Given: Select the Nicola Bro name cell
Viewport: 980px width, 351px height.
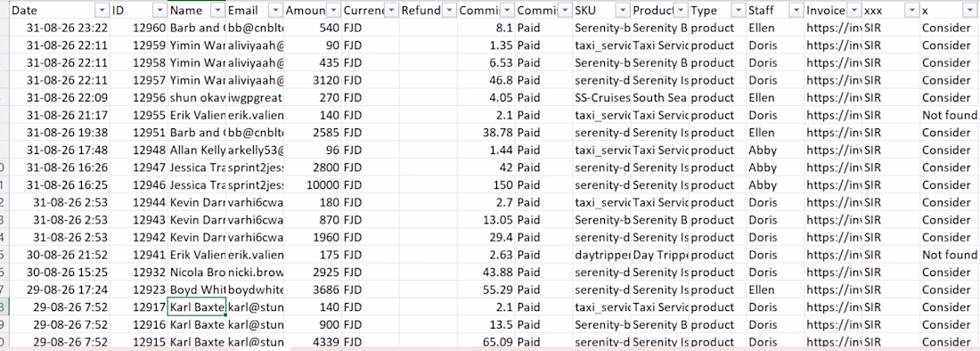Looking at the screenshot, I should click(x=197, y=273).
